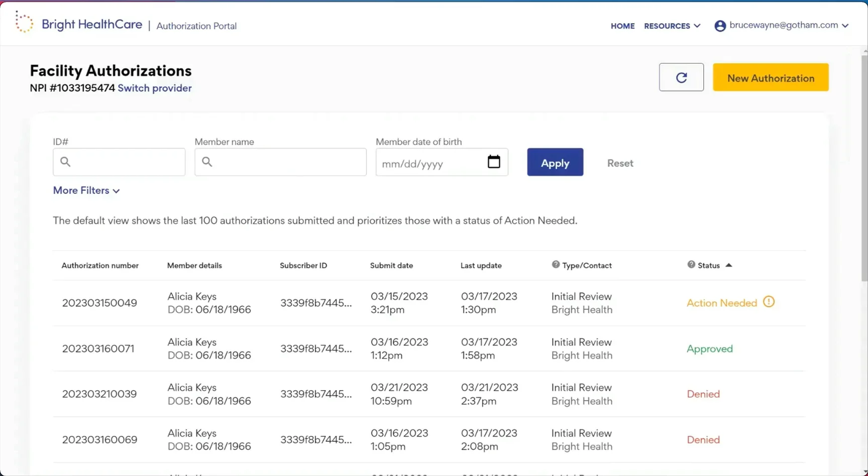The image size is (868, 476).
Task: Click the Type/Contact help question icon
Action: coord(556,265)
